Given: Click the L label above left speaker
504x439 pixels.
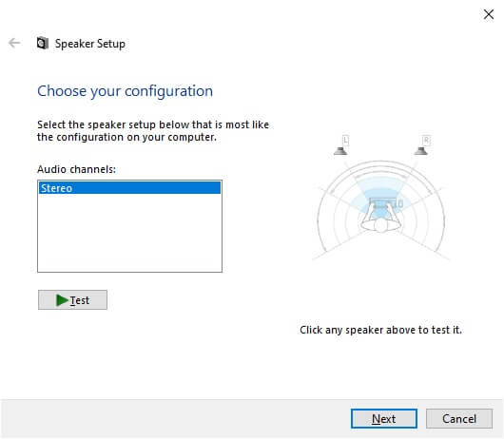Looking at the screenshot, I should click(x=345, y=141).
